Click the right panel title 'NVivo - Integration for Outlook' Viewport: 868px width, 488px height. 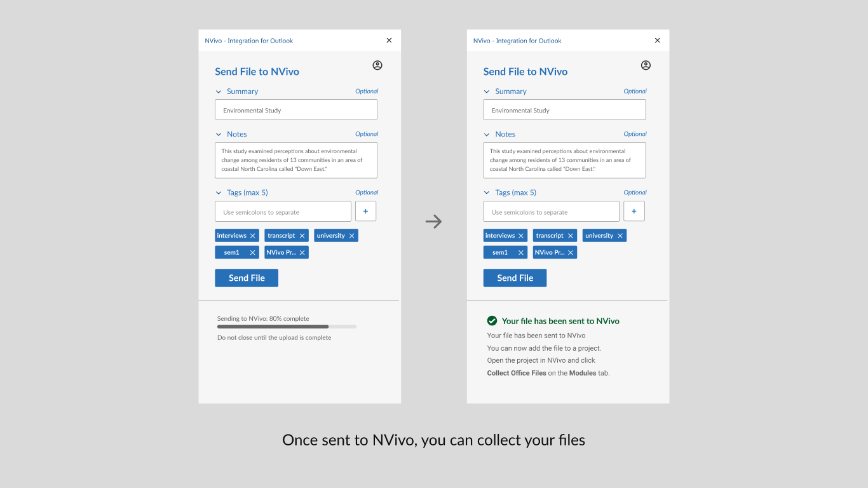coord(517,41)
